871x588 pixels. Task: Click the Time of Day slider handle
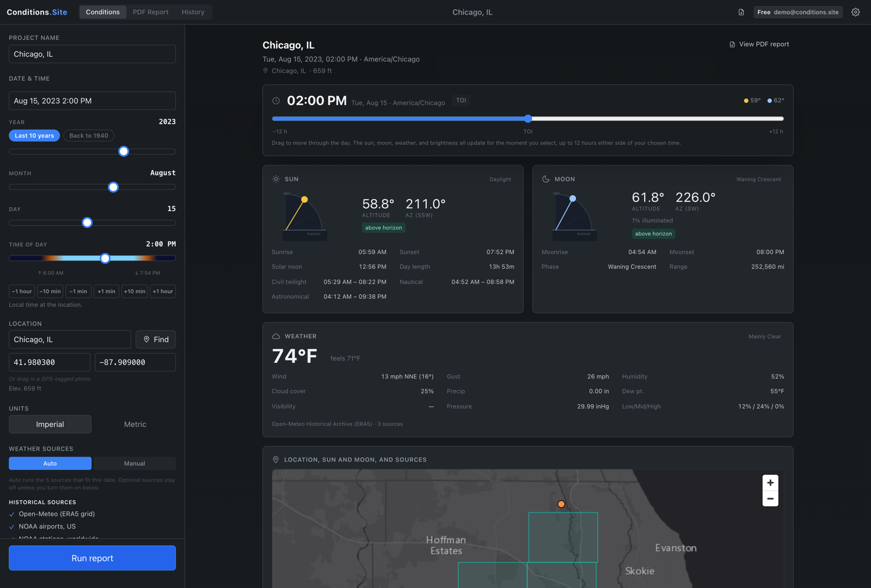pos(105,258)
